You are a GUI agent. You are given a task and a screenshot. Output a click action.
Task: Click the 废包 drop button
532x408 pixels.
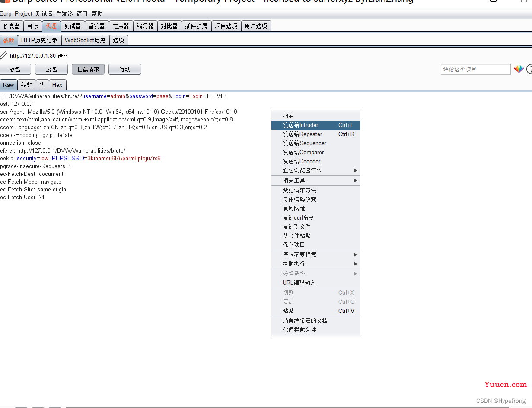(51, 69)
